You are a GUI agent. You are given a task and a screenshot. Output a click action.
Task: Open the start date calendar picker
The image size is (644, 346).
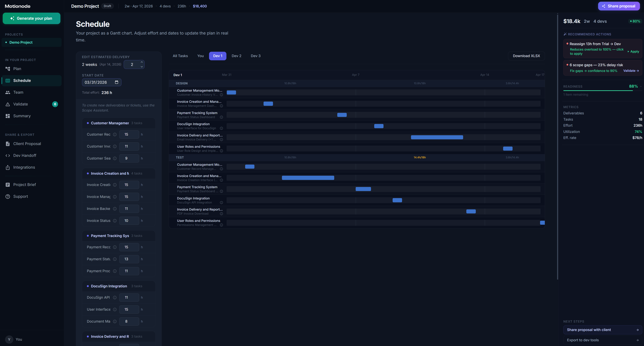tap(116, 82)
